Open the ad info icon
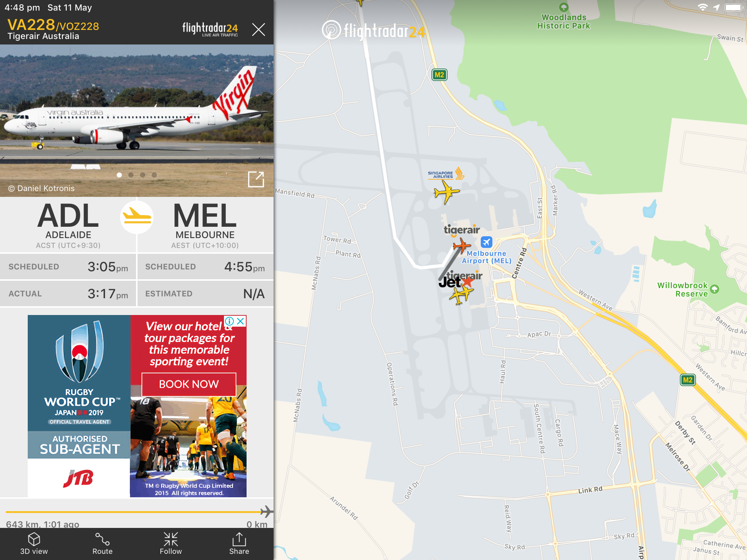 pos(229,321)
